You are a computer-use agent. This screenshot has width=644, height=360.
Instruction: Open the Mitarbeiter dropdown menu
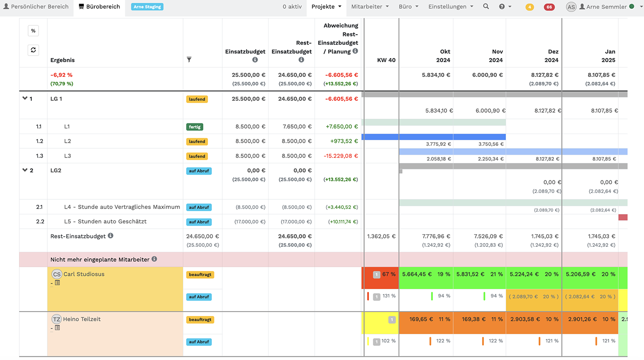370,6
